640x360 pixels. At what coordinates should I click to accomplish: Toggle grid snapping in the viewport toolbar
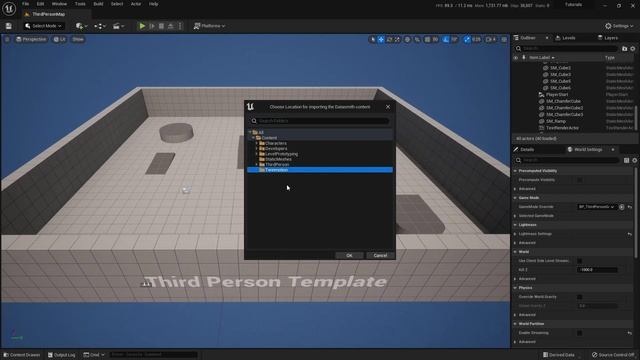pyautogui.click(x=427, y=40)
